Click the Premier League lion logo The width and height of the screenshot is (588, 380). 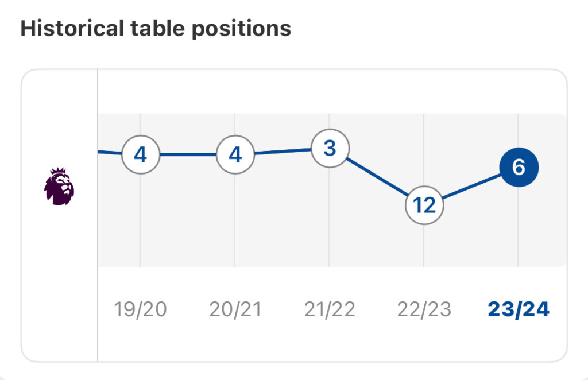tap(59, 186)
